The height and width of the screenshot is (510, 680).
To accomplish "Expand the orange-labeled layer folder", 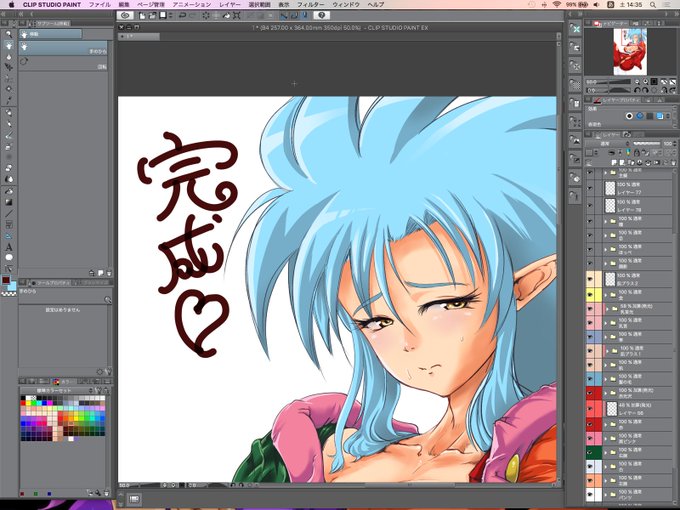I will pos(606,480).
